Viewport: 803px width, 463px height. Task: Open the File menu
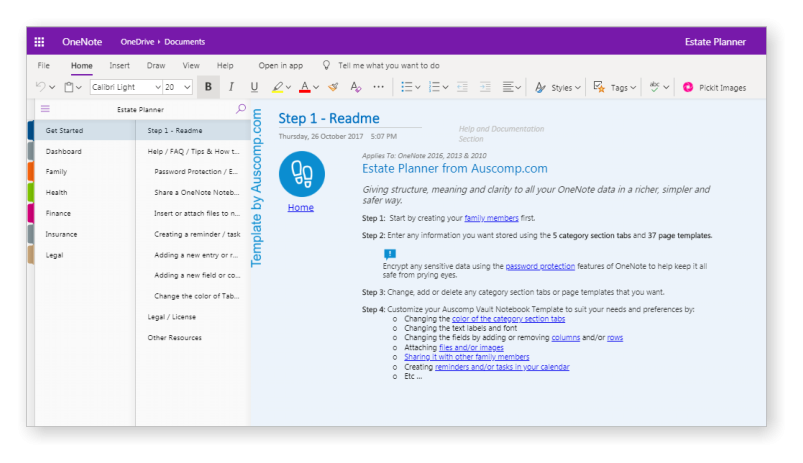tap(44, 66)
